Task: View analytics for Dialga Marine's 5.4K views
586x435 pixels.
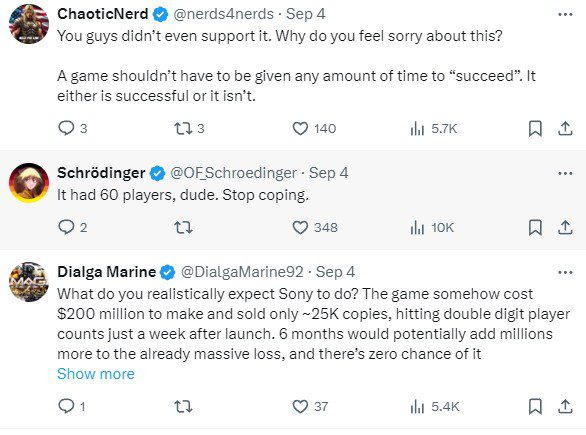Action: (435, 407)
